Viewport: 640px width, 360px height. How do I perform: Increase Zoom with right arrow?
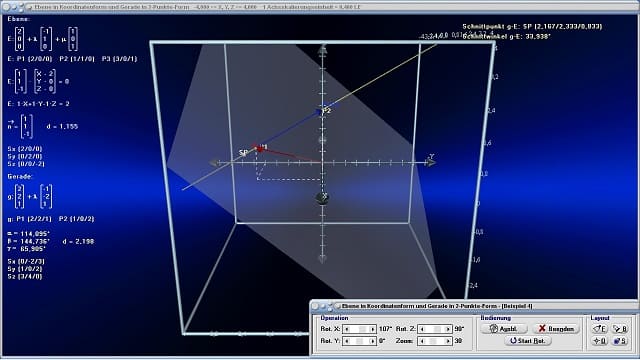(447, 341)
